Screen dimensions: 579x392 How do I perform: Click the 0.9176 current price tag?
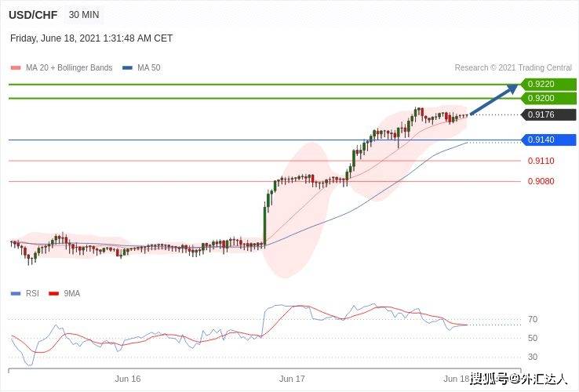coord(549,115)
